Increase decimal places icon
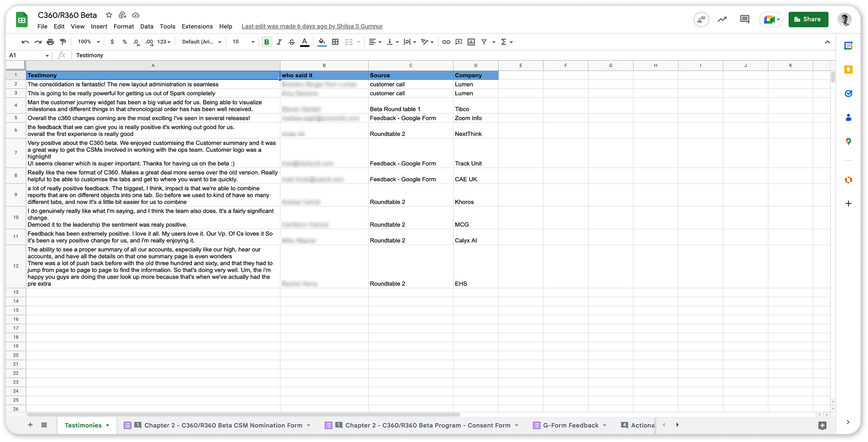Image resolution: width=868 pixels, height=442 pixels. 149,42
